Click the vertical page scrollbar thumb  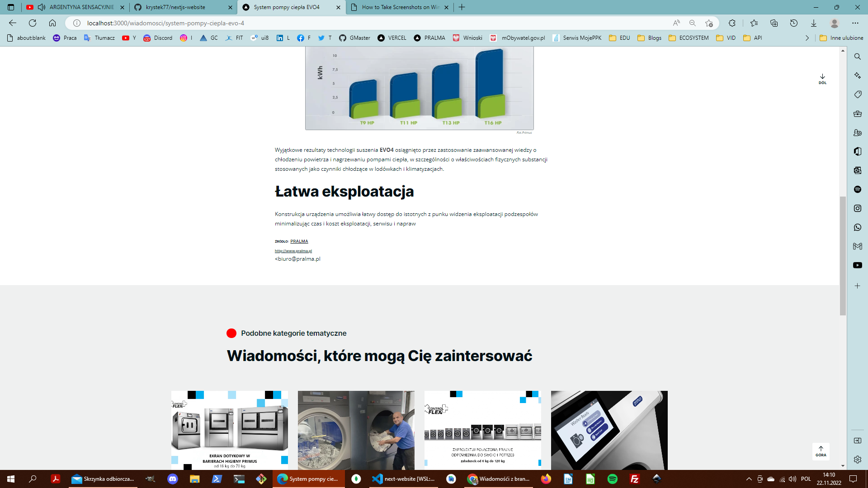pos(843,255)
